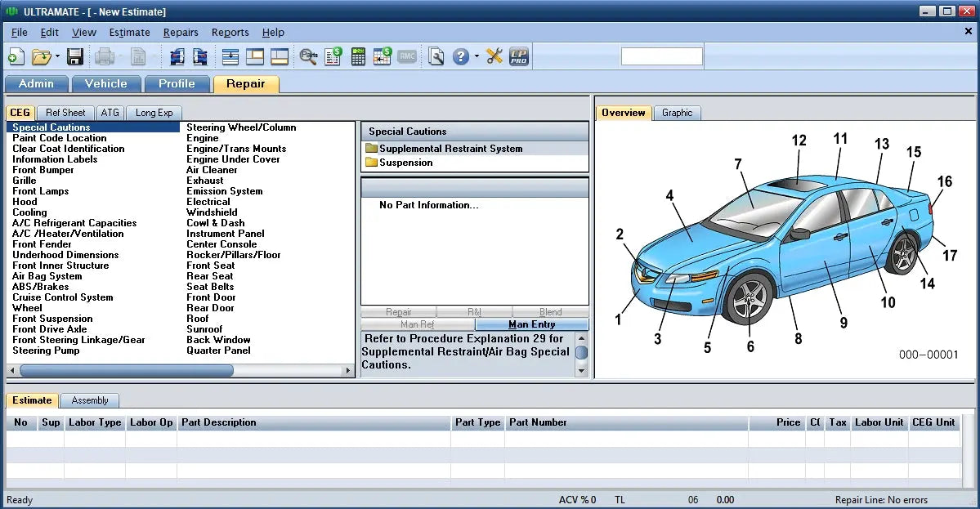Select the ATG option
This screenshot has width=980, height=509.
click(110, 112)
